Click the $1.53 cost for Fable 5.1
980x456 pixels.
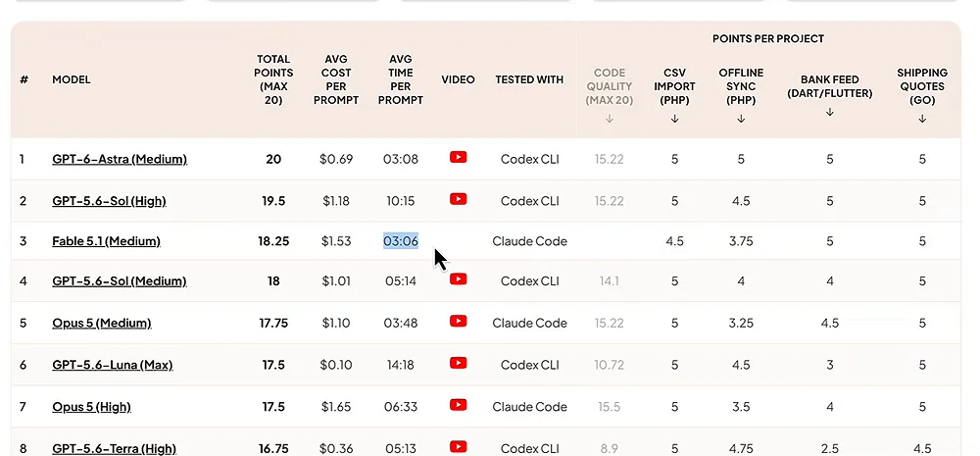pyautogui.click(x=336, y=241)
